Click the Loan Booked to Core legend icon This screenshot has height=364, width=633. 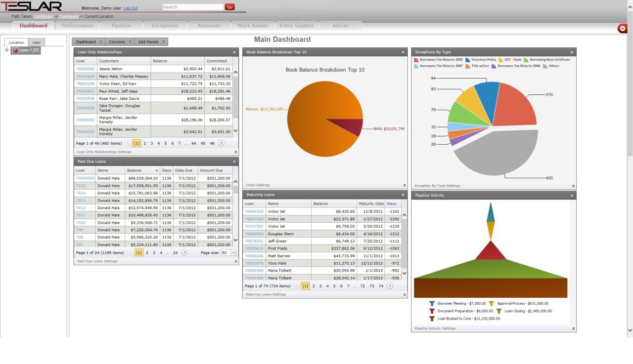(432, 319)
